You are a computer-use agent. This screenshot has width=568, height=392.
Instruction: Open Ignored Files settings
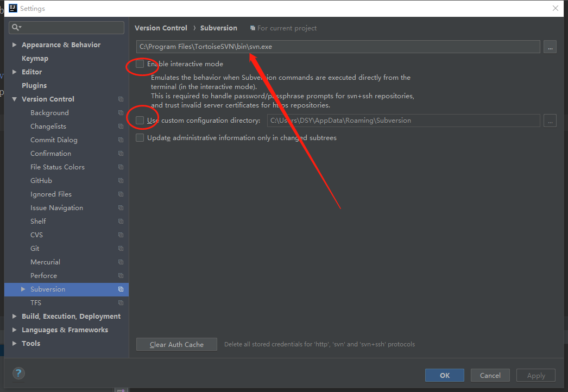point(51,194)
